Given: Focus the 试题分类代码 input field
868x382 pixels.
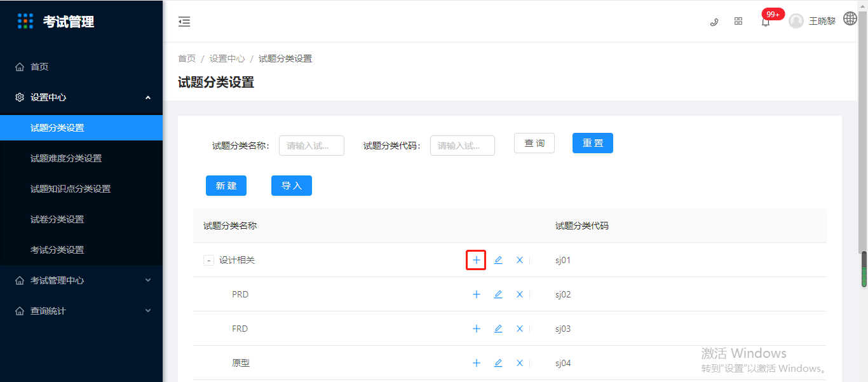Looking at the screenshot, I should tap(463, 146).
